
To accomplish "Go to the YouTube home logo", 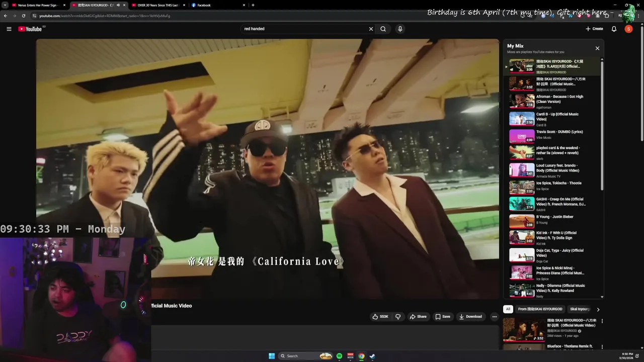I will (x=30, y=29).
